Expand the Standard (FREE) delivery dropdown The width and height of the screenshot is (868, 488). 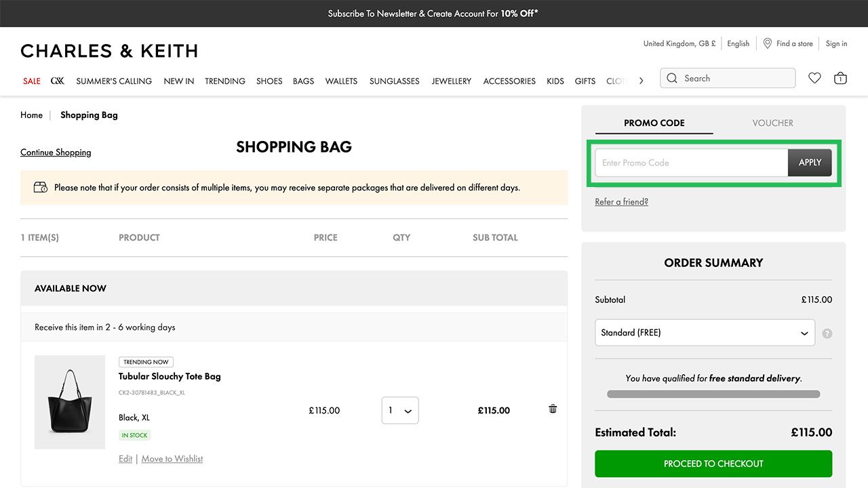pos(705,333)
